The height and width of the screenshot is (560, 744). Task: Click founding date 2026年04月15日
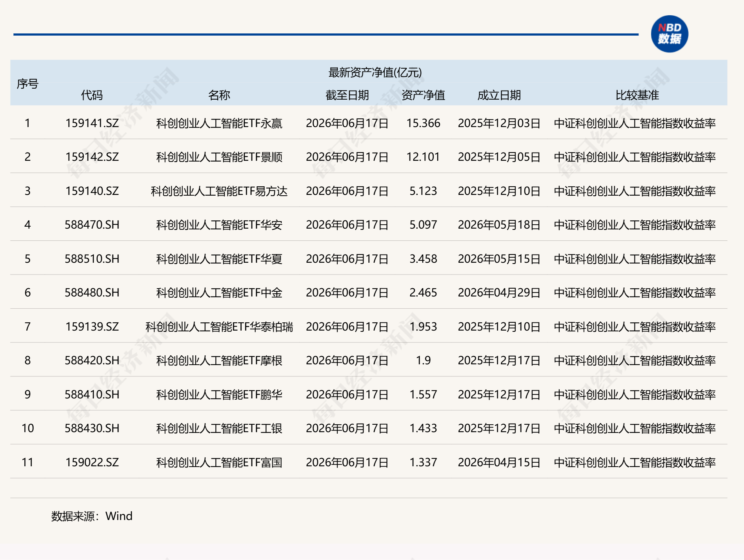[x=499, y=462]
